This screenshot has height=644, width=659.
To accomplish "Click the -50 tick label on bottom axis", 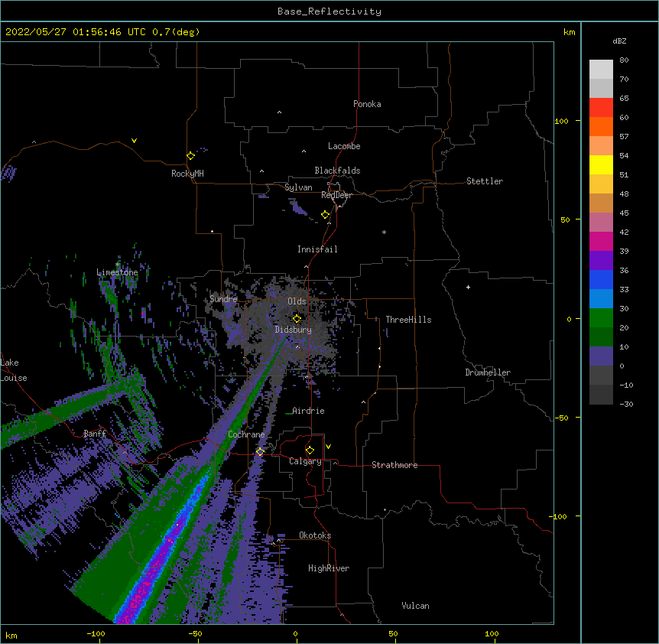I will (195, 633).
